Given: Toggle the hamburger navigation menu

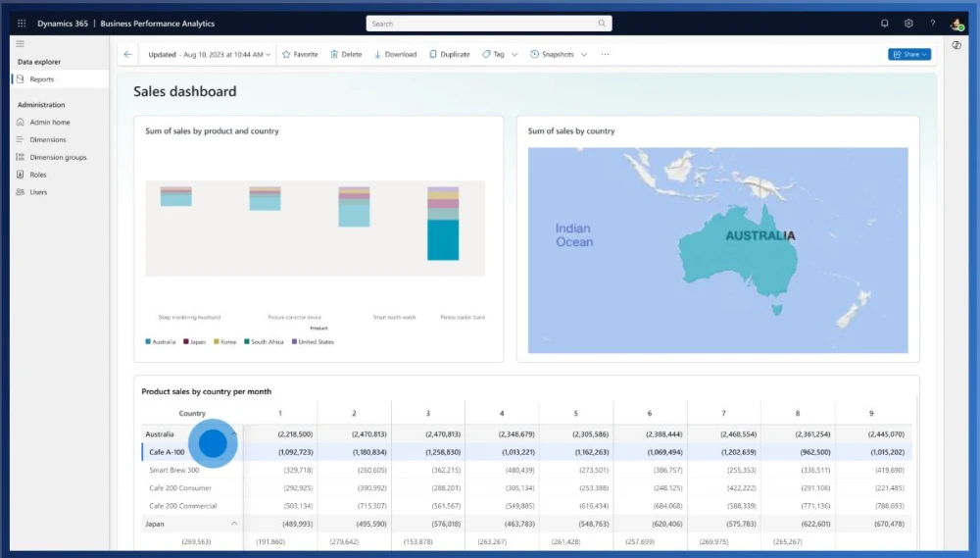Looking at the screenshot, I should (x=20, y=44).
